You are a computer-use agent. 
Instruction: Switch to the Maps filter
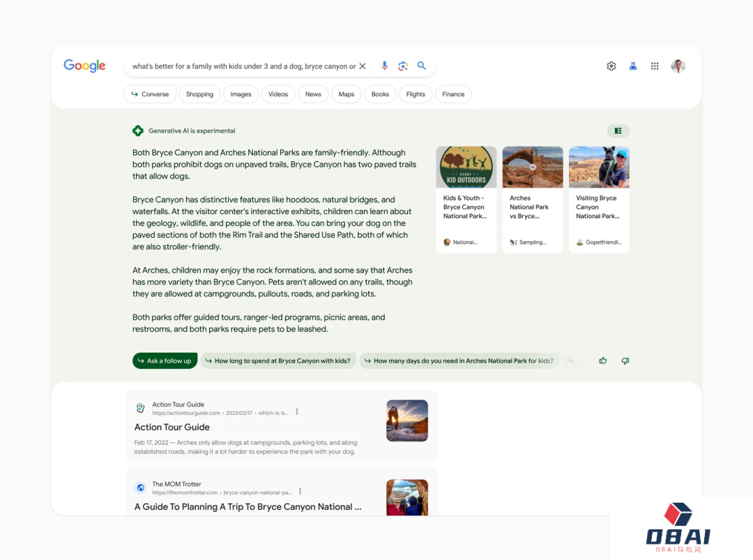[x=347, y=94]
